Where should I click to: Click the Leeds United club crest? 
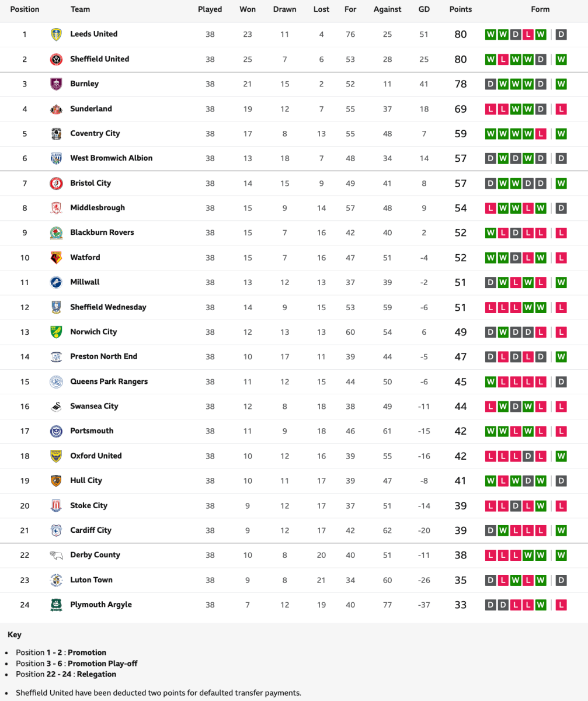[56, 34]
